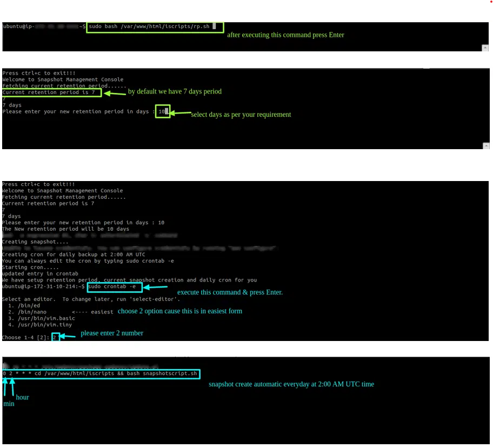The width and height of the screenshot is (493, 448).
Task: Click 'The New retention period will be 10 days'
Action: click(65, 229)
